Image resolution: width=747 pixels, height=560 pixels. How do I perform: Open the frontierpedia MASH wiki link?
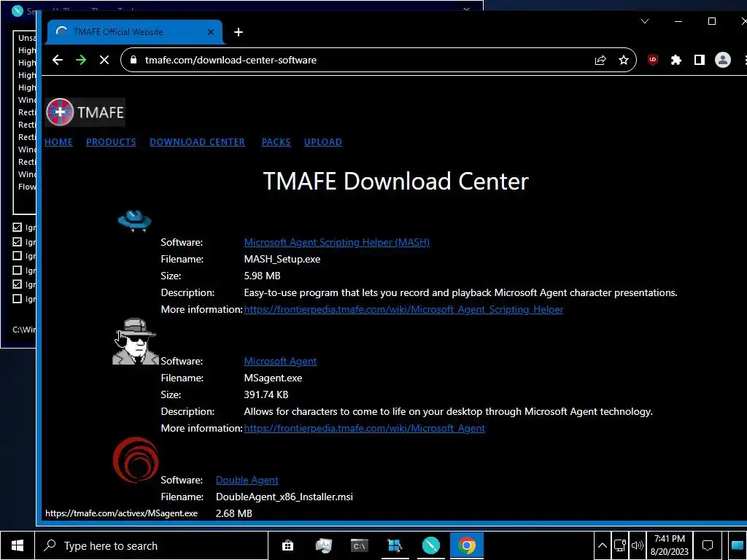403,309
